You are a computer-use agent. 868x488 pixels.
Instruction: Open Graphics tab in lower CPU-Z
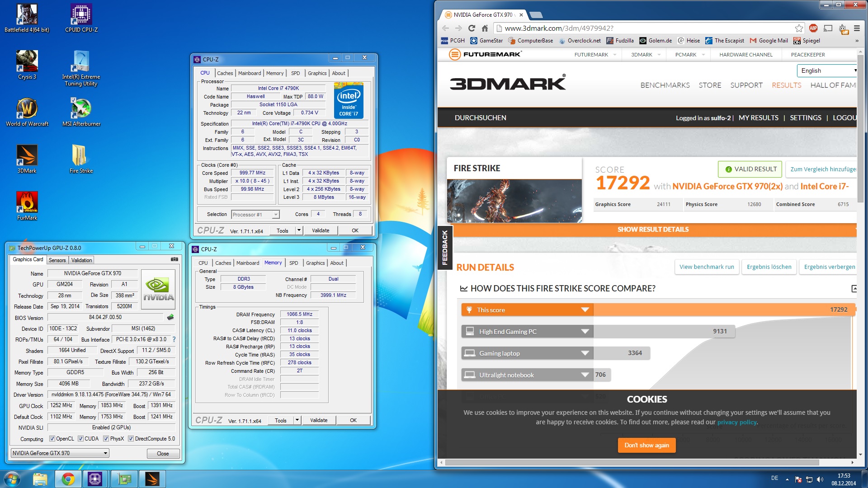coord(316,263)
